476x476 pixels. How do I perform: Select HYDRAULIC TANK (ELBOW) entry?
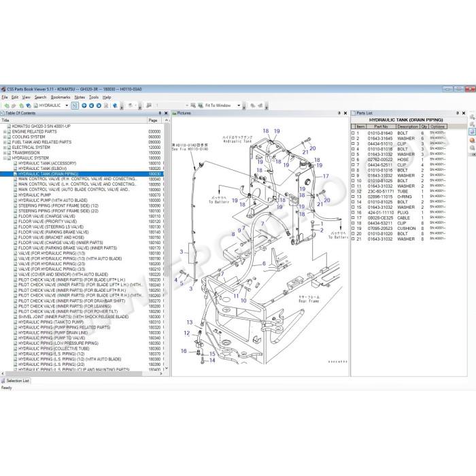click(42, 169)
